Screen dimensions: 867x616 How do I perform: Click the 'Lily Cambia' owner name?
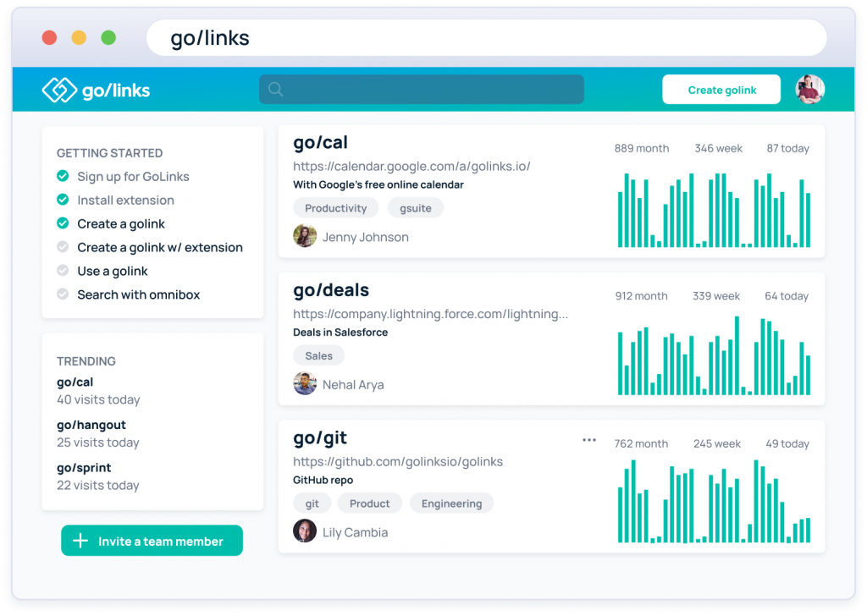pos(355,532)
